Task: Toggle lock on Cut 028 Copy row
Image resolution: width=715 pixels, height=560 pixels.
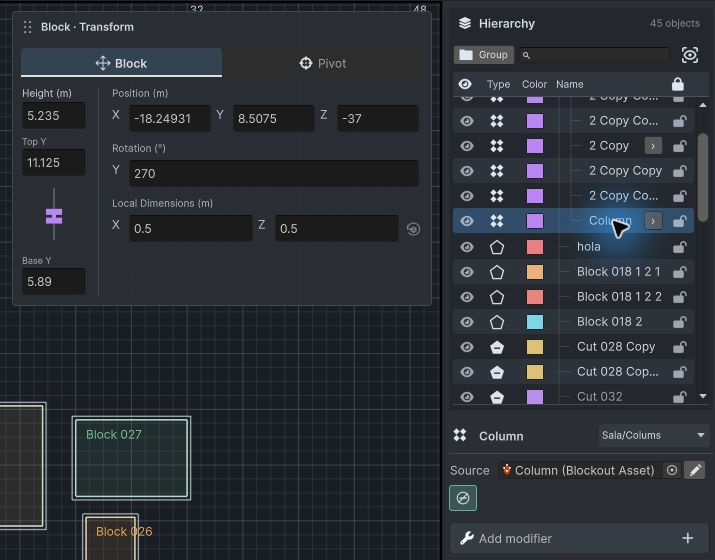Action: [679, 347]
